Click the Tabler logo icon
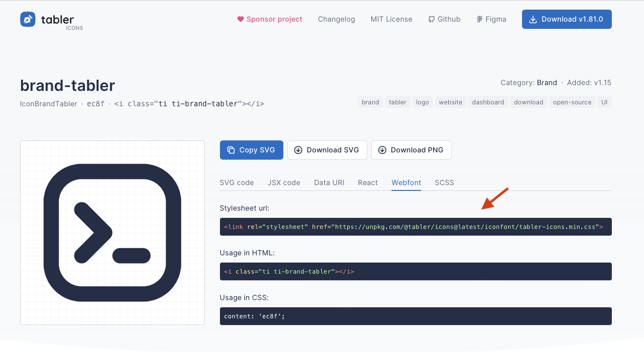This screenshot has height=352, width=644. [x=27, y=20]
